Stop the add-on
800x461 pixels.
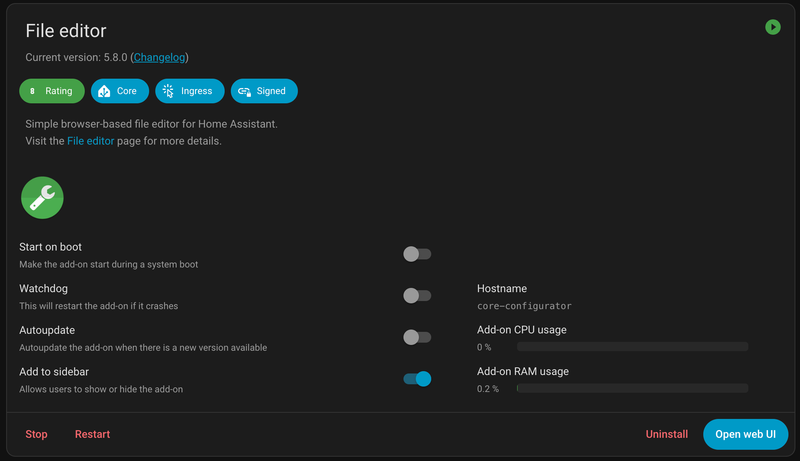[36, 434]
